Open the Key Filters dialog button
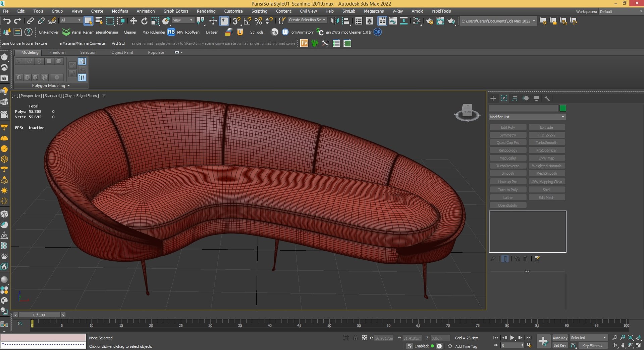Viewport: 644px width, 350px height. 592,345
